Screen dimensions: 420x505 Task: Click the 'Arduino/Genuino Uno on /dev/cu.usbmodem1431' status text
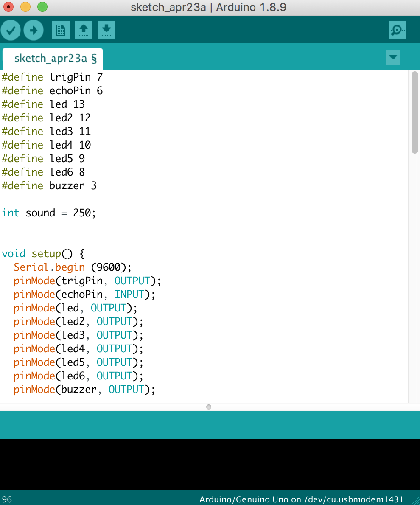tap(302, 499)
